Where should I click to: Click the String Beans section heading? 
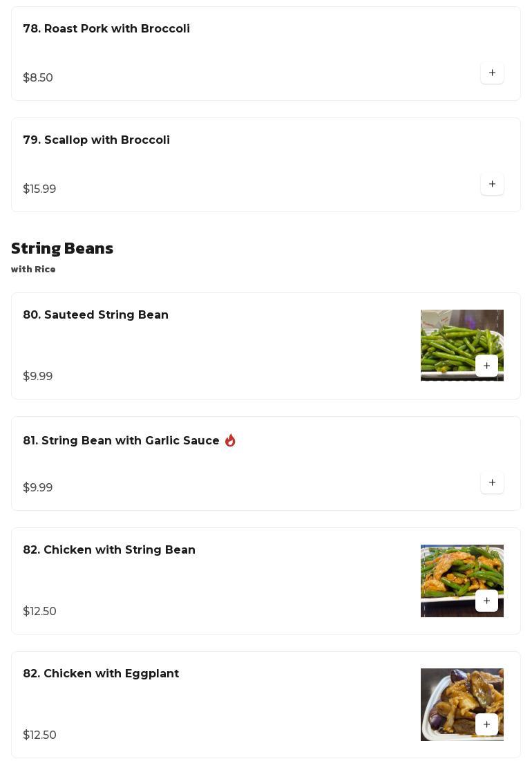pos(62,248)
